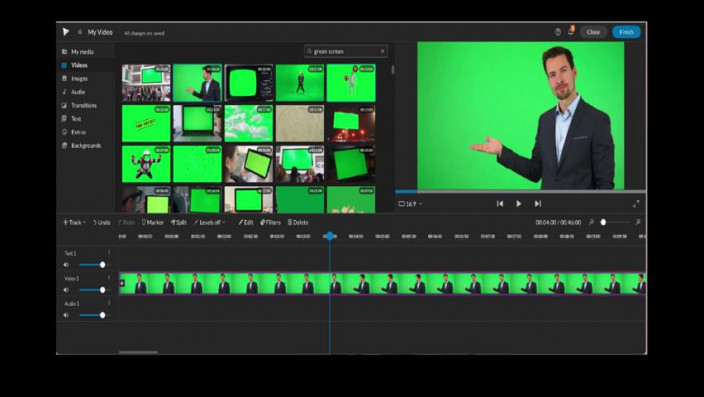Open Filters from the timeline toolbar
Screen dimensions: 704x397
point(270,222)
